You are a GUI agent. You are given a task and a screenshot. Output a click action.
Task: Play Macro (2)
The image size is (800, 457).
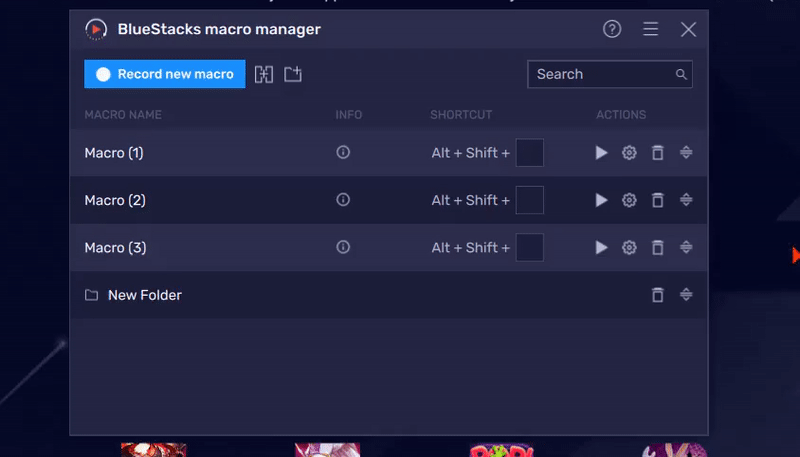[x=602, y=200]
